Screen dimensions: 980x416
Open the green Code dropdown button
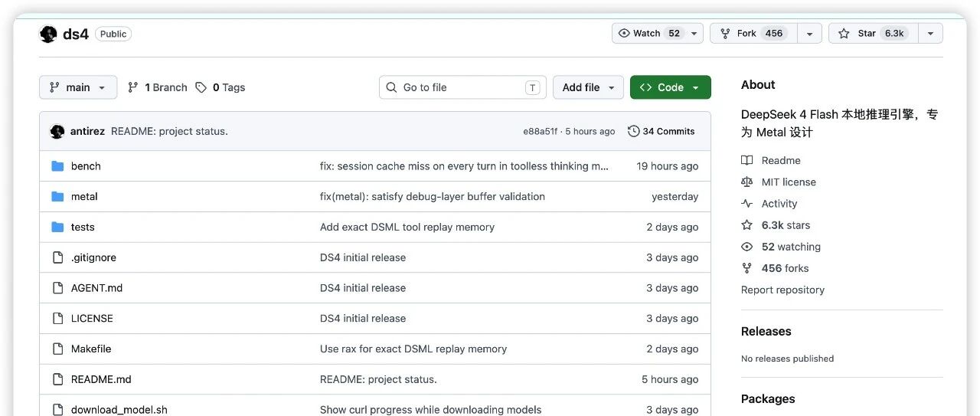670,87
